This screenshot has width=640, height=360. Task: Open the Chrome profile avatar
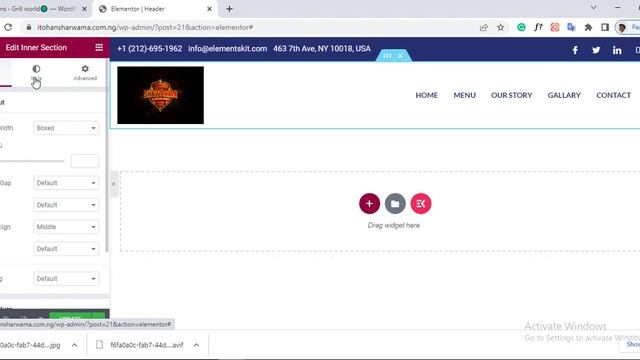coord(622,28)
